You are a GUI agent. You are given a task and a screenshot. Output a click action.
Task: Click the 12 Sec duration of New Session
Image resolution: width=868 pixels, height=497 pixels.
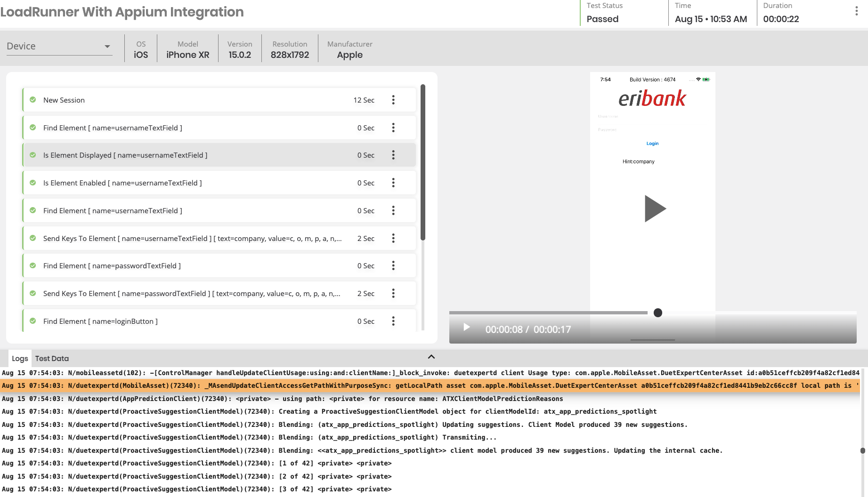point(364,100)
